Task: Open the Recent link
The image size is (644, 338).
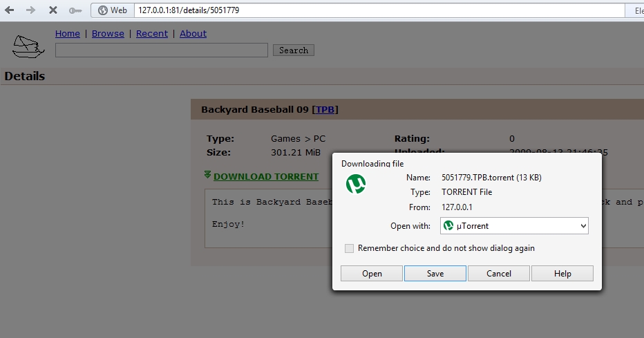Action: (152, 34)
